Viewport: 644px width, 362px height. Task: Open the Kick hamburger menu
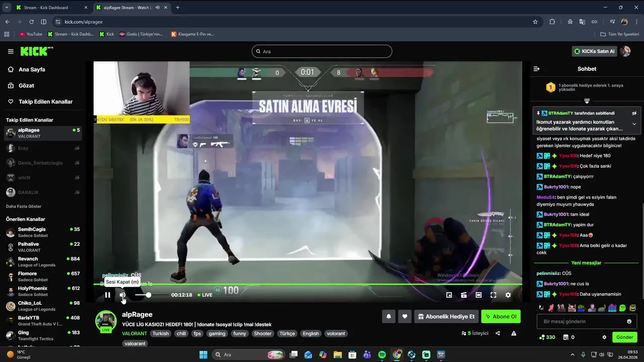click(x=11, y=51)
